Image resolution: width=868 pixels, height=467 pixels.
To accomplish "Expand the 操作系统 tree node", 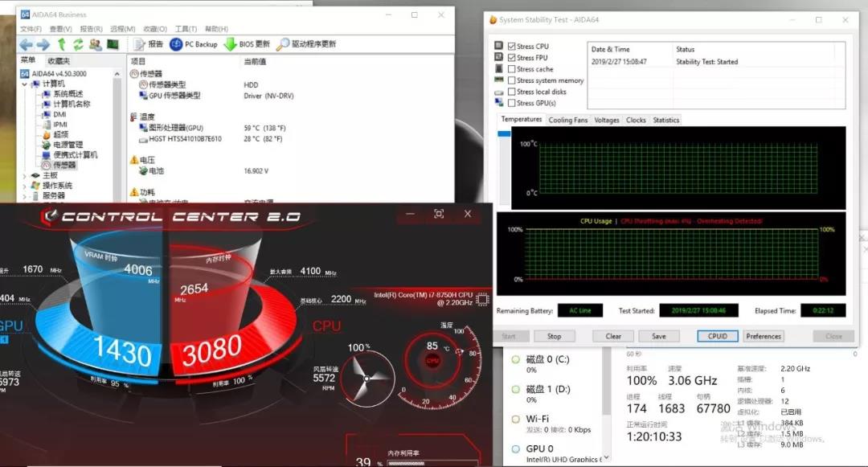I will pos(24,186).
